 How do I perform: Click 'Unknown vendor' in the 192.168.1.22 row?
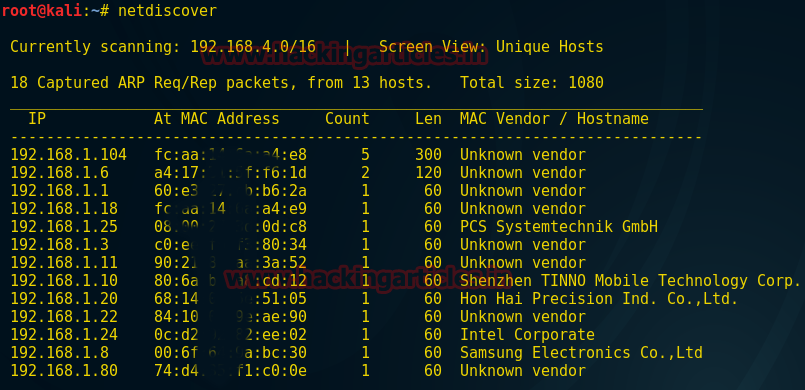(523, 317)
